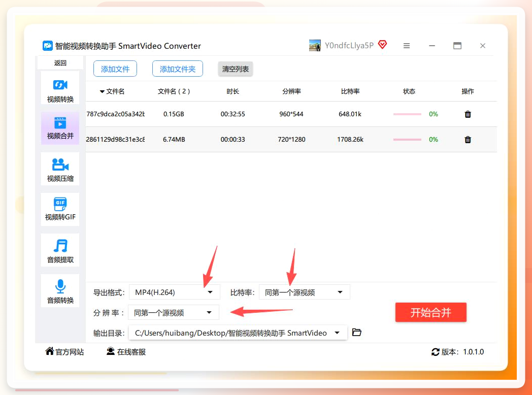Click the 1708.26k bitrate cell
This screenshot has width=532, height=395.
350,140
